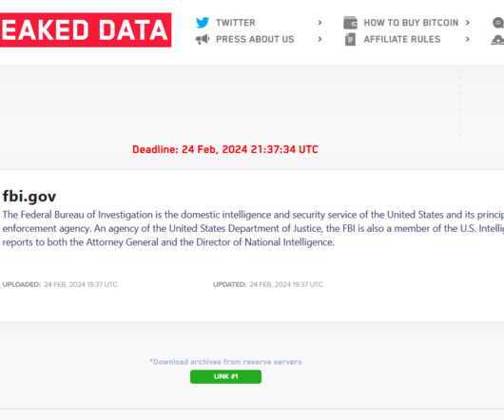The width and height of the screenshot is (504, 420).
Task: Click the fbi.gov heading
Action: 29,196
